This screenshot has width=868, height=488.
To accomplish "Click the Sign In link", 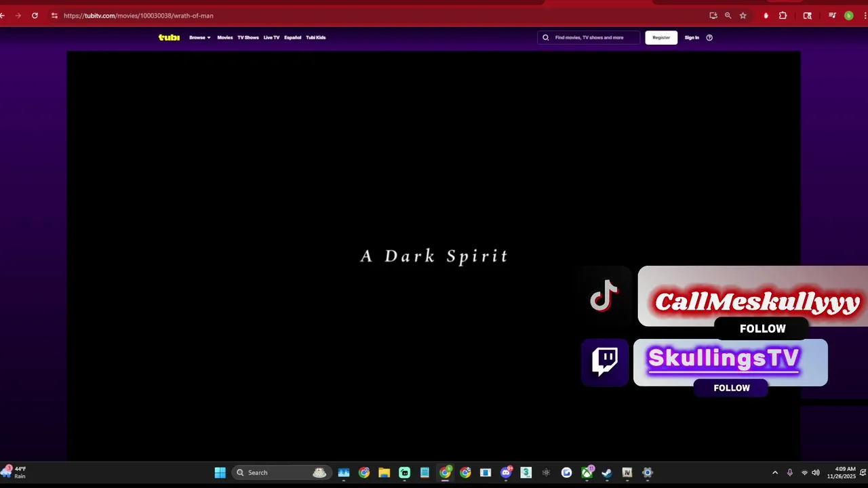I will (x=692, y=37).
